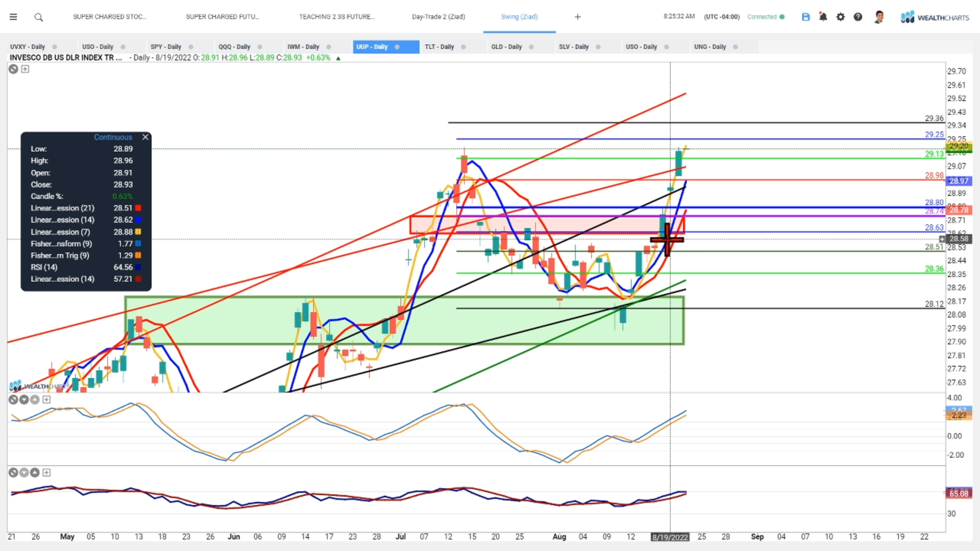Add a new workspace with plus icon
Screen dimensions: 980x551
pos(578,17)
